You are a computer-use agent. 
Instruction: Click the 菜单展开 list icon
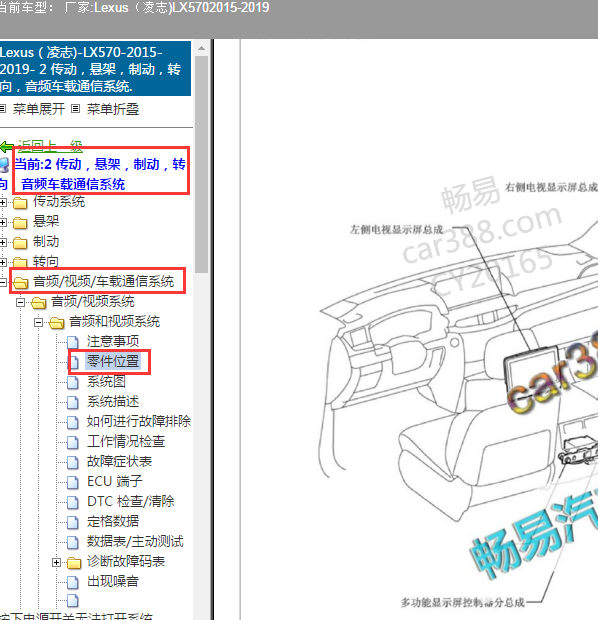2,109
